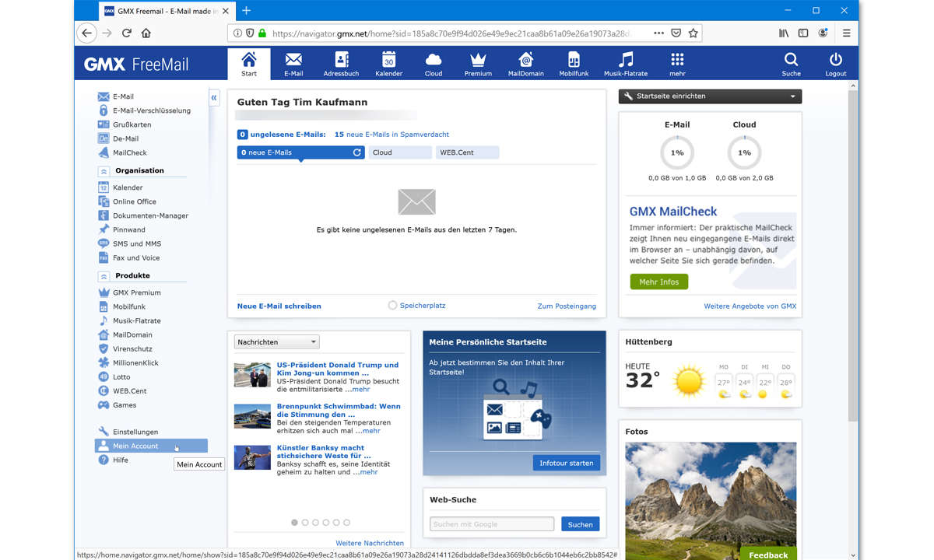934x560 pixels.
Task: Click the Speicherplatz link
Action: 423,306
